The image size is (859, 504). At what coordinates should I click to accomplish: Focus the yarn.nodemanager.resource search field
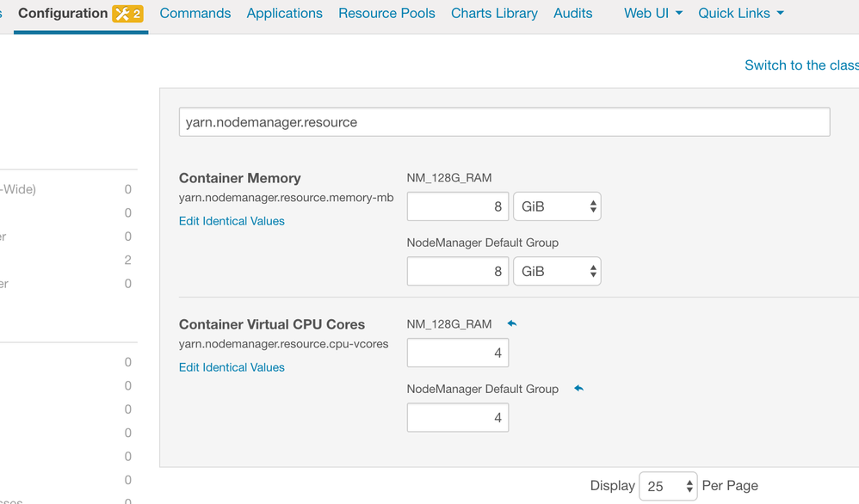[x=504, y=122]
